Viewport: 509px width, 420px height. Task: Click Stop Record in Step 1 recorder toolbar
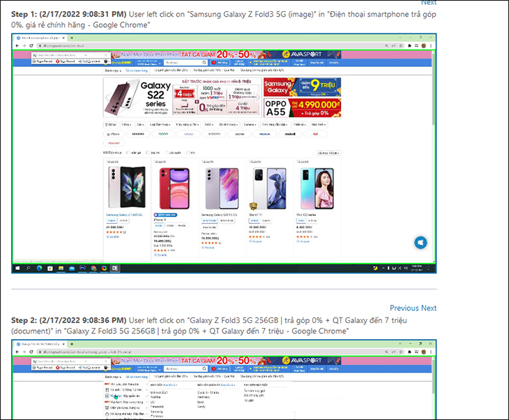click(x=66, y=61)
